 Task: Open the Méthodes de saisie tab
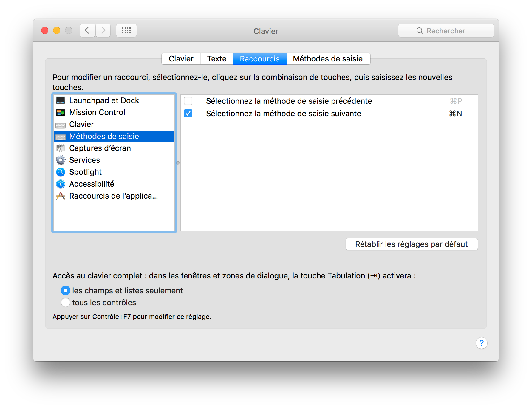(x=328, y=59)
